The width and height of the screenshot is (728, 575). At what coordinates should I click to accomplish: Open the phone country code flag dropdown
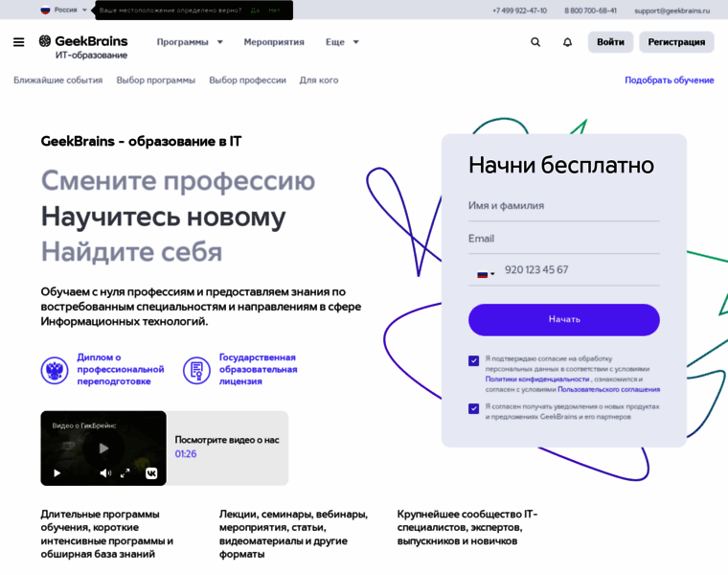[486, 273]
